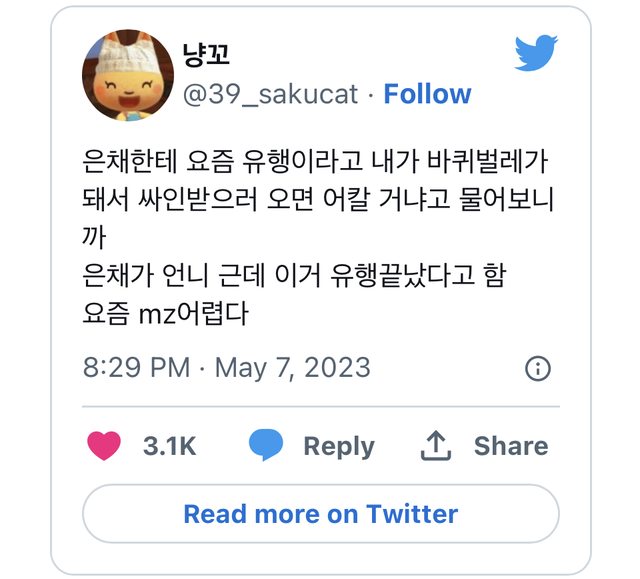Click the tweet line starting with 돼서 싸인받으러

click(x=318, y=200)
